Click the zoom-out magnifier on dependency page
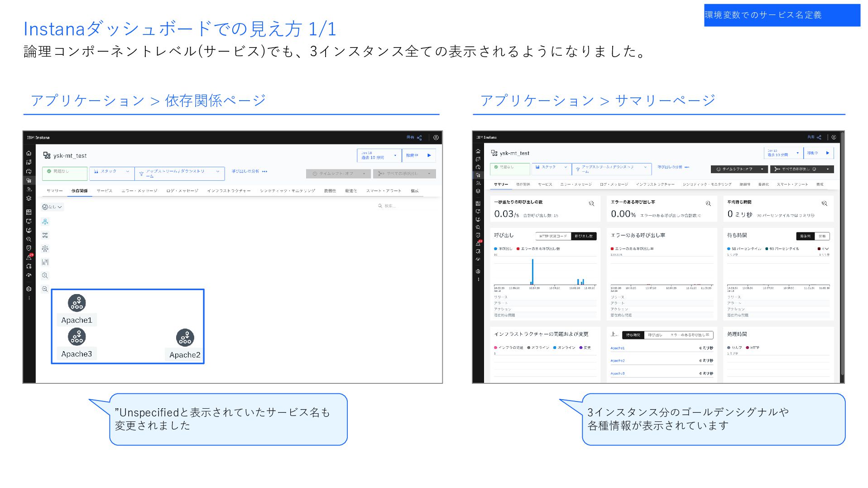The width and height of the screenshot is (868, 488). 45,289
